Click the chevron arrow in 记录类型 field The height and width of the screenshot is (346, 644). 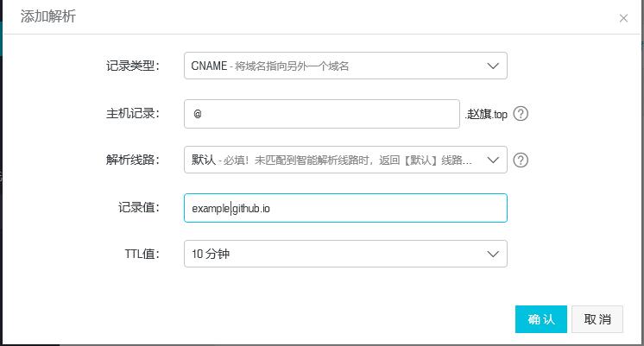click(x=493, y=66)
